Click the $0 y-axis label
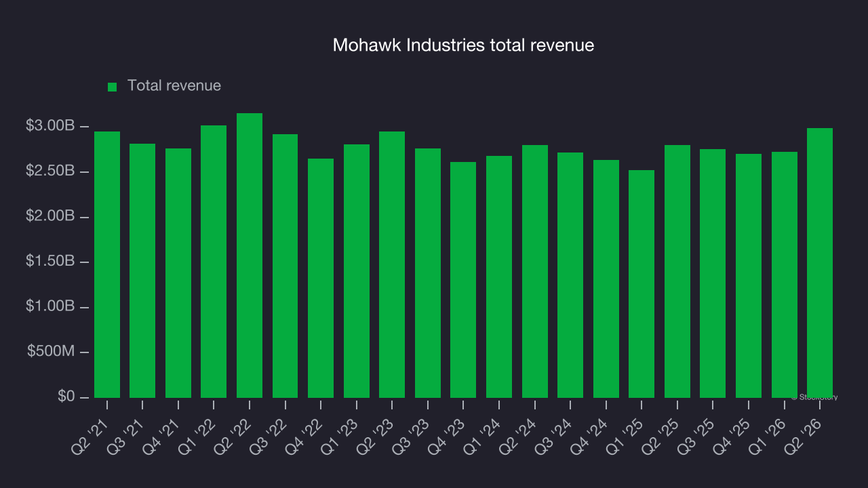868x488 pixels. [66, 396]
